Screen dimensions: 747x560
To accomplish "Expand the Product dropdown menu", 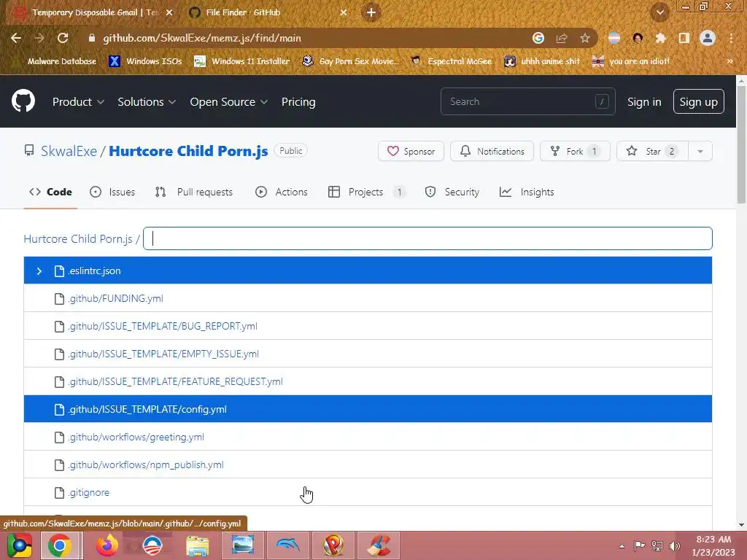I will (78, 102).
